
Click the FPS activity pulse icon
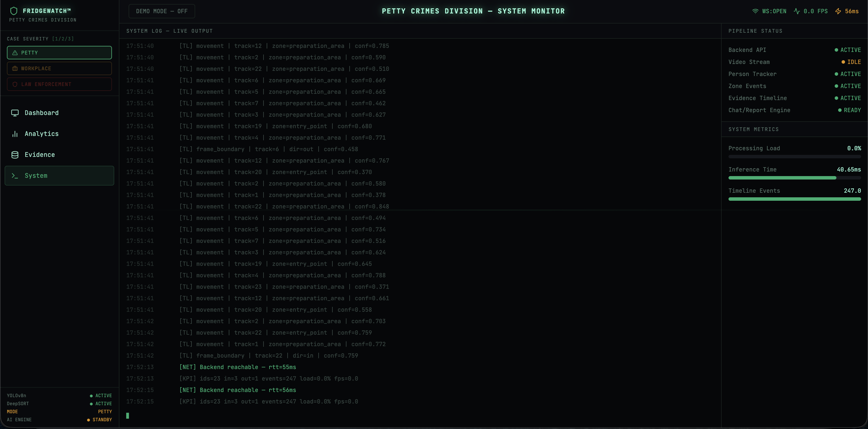pos(797,11)
